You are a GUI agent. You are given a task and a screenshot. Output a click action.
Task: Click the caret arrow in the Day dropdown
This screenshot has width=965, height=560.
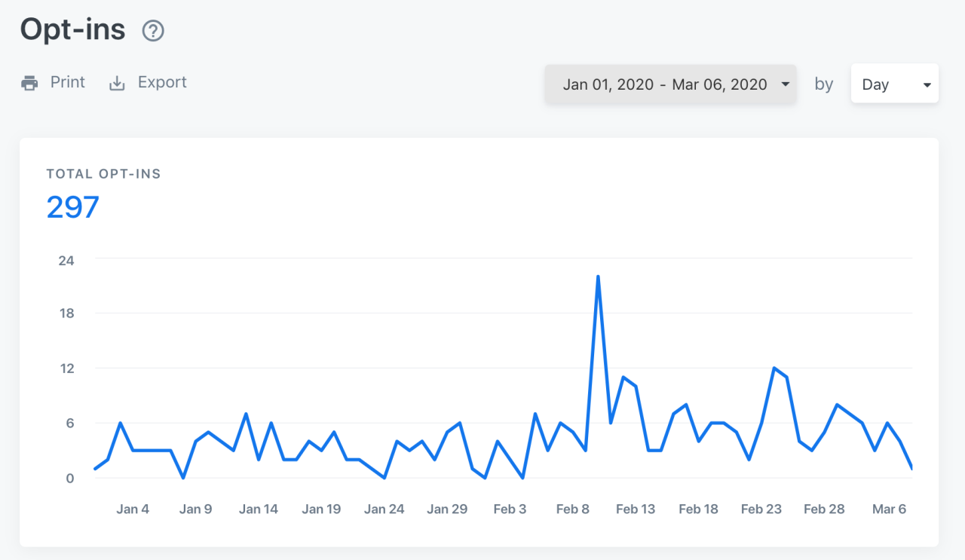click(927, 84)
